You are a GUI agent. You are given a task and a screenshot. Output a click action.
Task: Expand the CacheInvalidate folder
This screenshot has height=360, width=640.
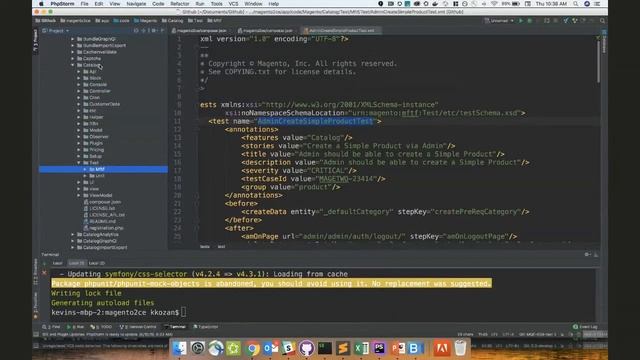73,52
